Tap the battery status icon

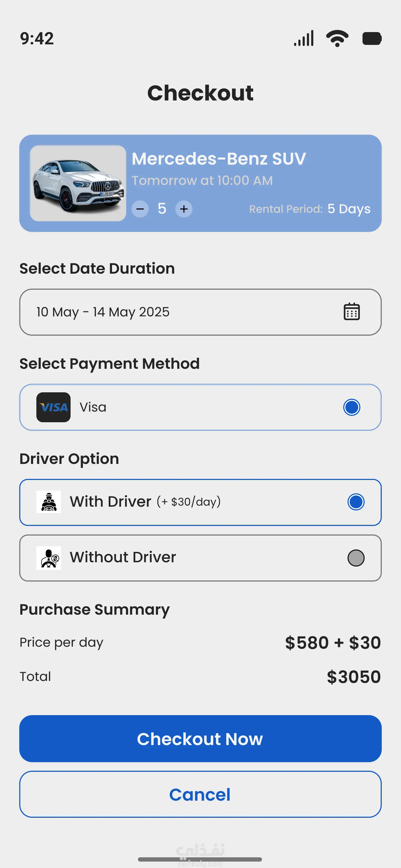pos(372,38)
